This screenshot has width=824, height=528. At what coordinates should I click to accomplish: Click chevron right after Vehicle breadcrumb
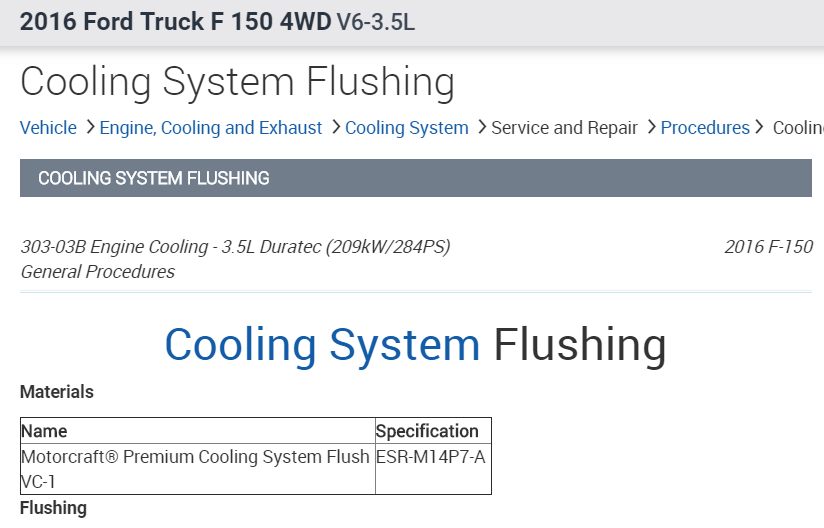click(90, 128)
